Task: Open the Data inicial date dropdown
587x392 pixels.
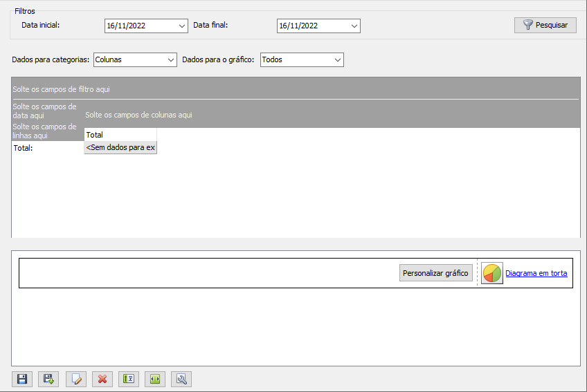Action: tap(181, 26)
